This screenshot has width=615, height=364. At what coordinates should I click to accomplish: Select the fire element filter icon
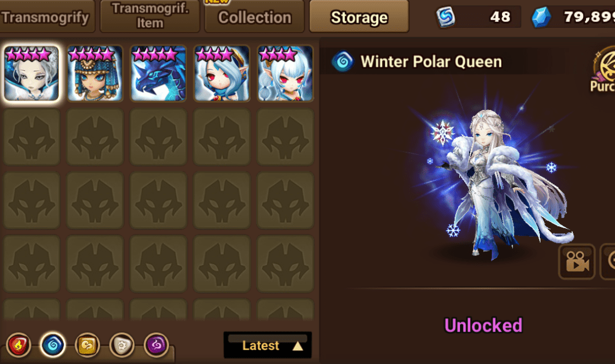[x=18, y=345]
